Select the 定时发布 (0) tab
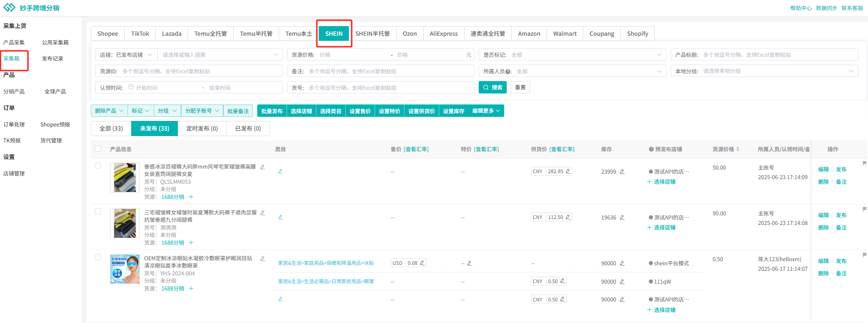868x323 pixels. 202,128
